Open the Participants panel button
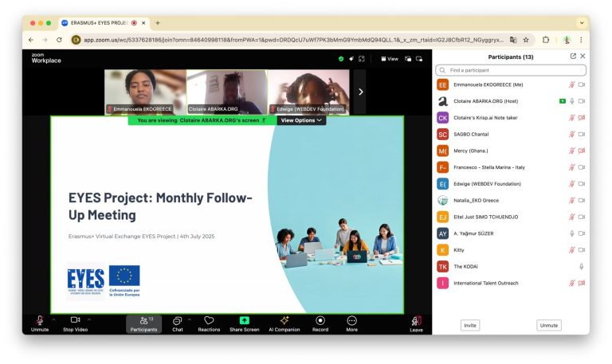612x364 pixels. point(143,324)
